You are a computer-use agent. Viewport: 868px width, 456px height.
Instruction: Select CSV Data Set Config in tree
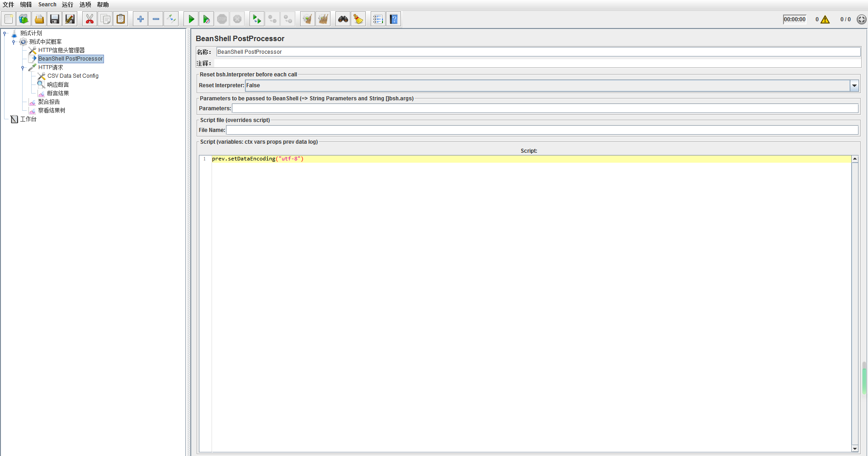[73, 76]
